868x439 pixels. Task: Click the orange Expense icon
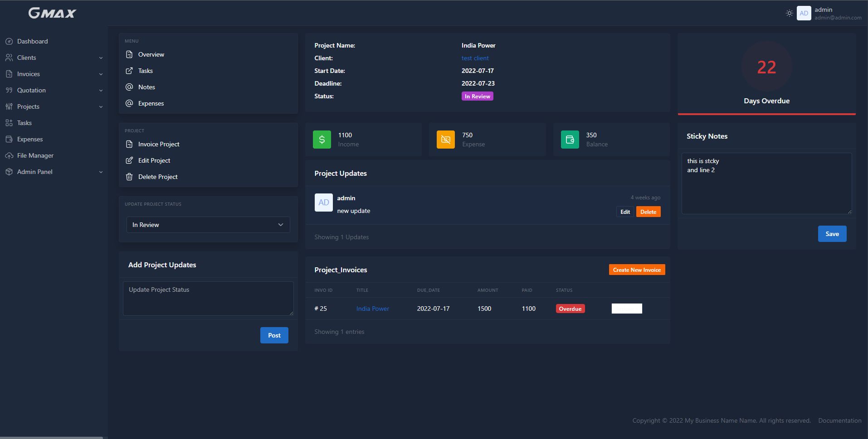click(445, 140)
